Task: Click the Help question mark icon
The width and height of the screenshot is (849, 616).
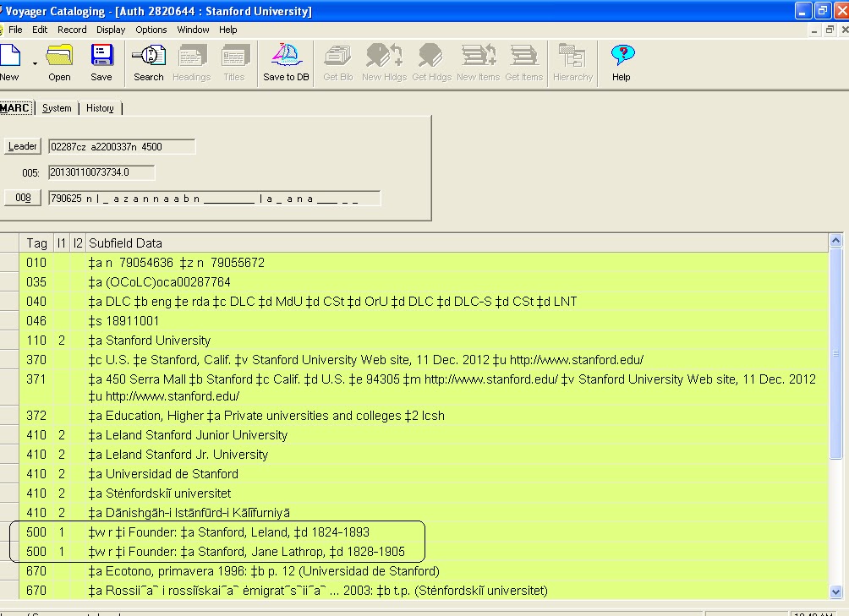Action: click(x=622, y=57)
